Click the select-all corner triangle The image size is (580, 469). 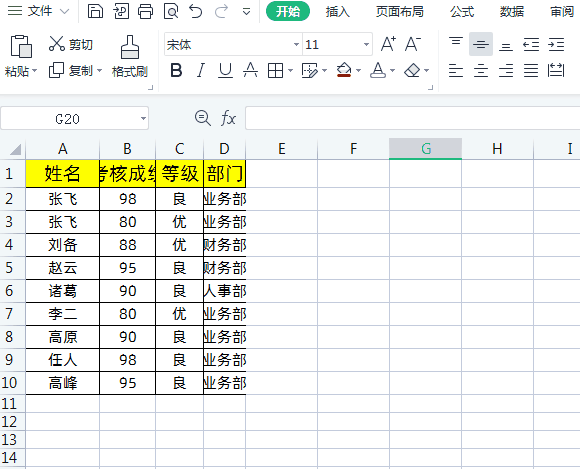coord(15,149)
